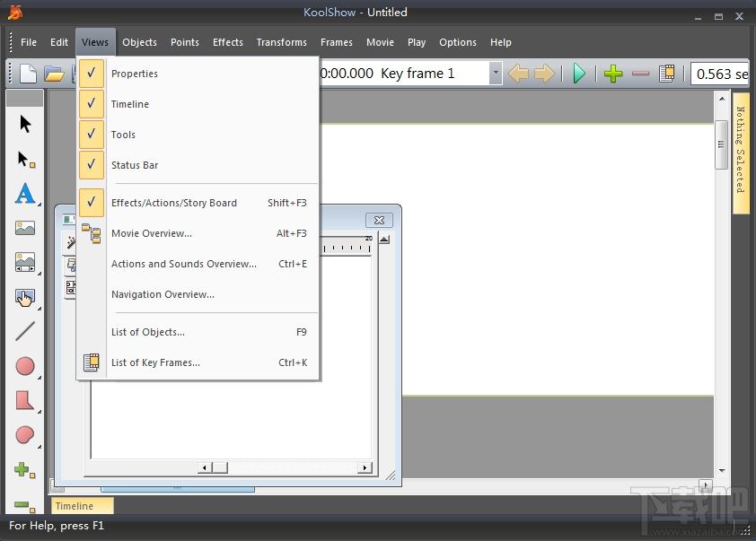Toggle the Tools view option

point(198,135)
